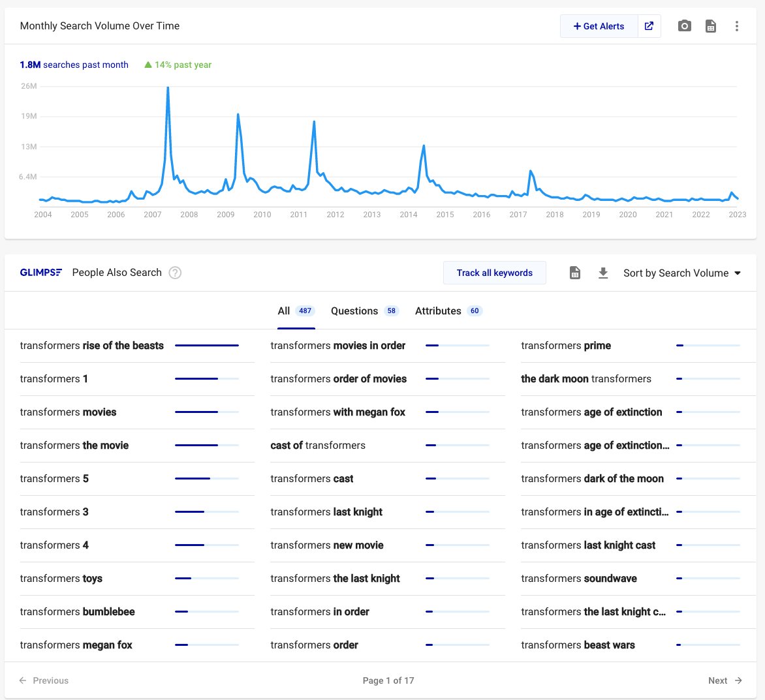Image resolution: width=765 pixels, height=700 pixels.
Task: Open the three-dot more options menu
Action: 737,26
